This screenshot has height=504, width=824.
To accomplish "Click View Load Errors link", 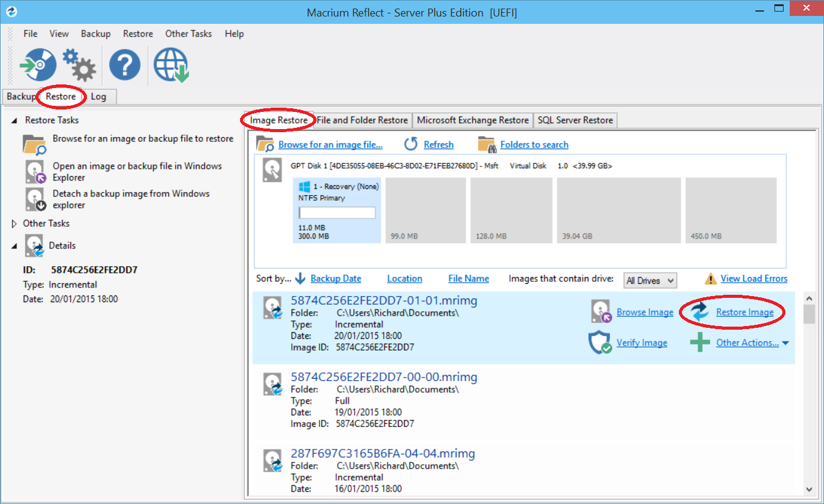I will pos(754,278).
